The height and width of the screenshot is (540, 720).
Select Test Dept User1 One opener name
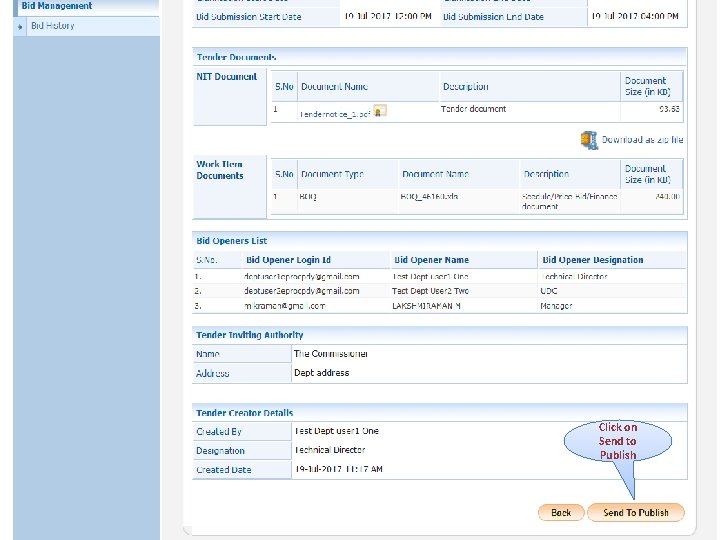[x=430, y=276]
